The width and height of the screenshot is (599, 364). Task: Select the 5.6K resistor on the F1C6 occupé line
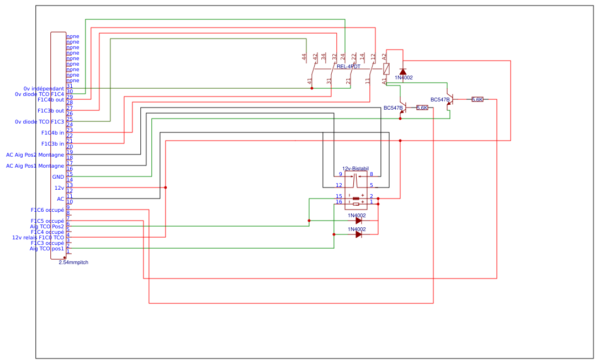(422, 108)
